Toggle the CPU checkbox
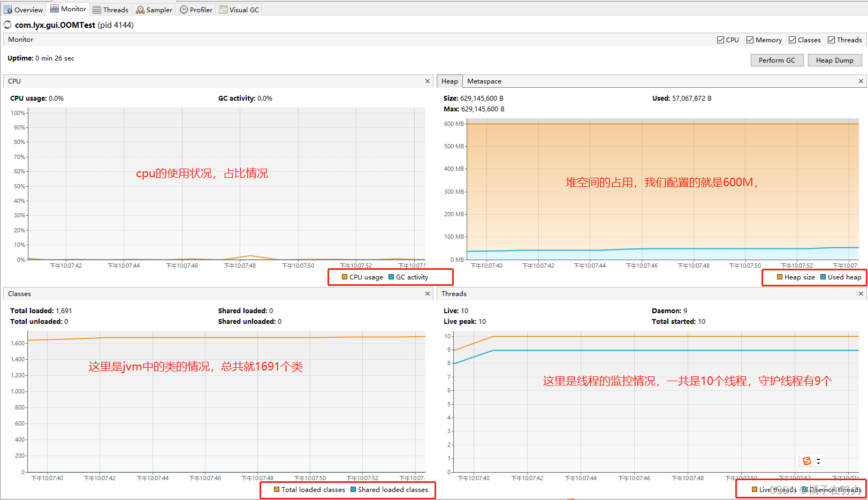 (x=720, y=40)
